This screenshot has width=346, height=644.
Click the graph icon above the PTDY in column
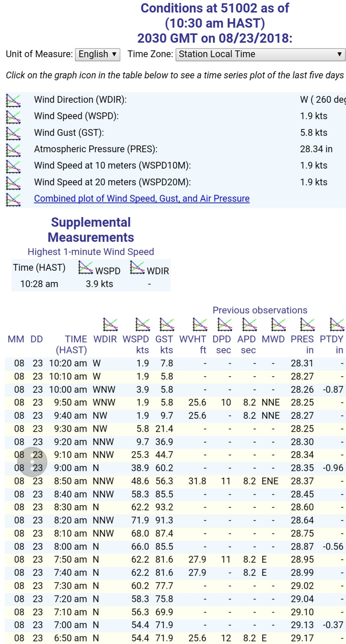337,324
